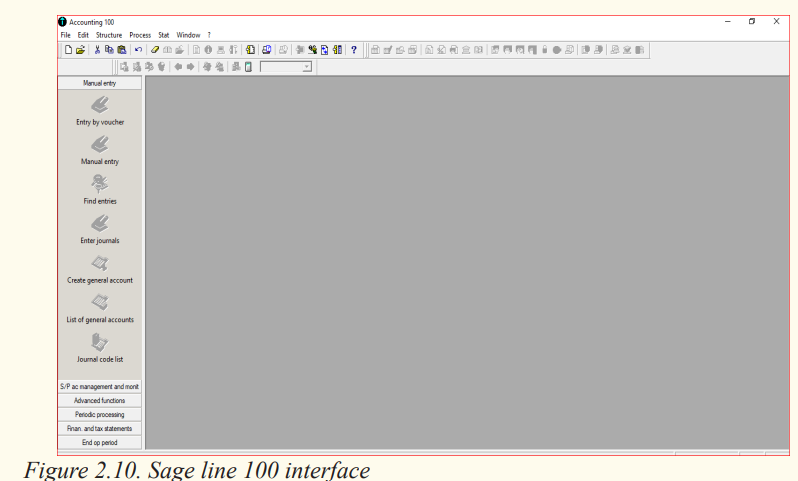Click the Accounting 100 app icon in title bar
798x481 pixels.
[x=62, y=22]
